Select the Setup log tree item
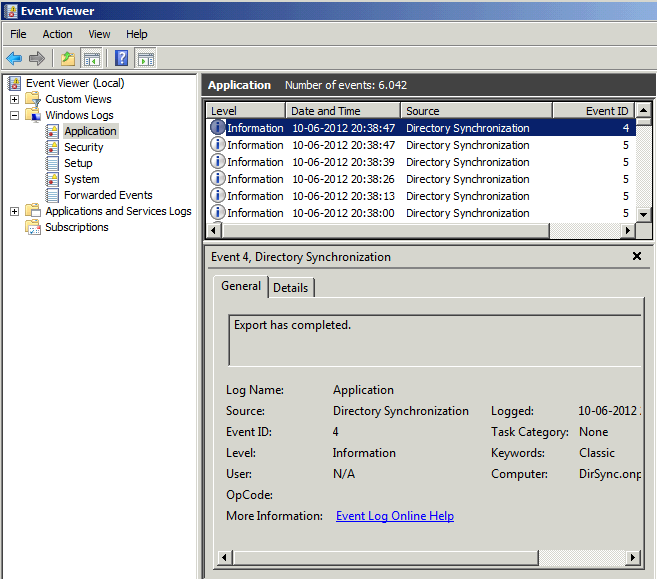The image size is (657, 579). point(78,163)
